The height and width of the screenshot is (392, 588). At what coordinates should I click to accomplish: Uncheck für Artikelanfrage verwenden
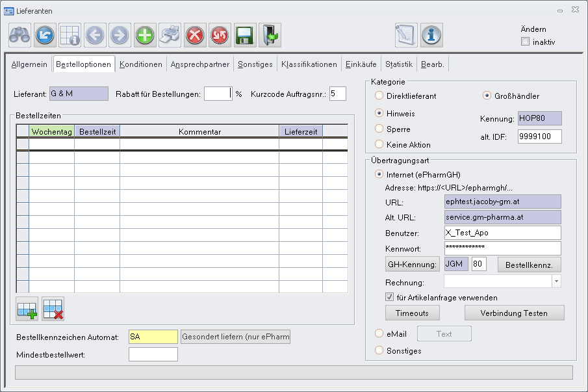coord(390,297)
